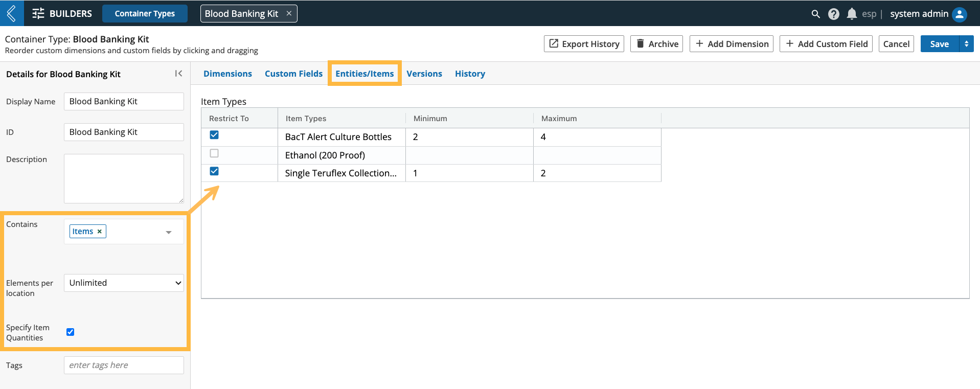Click the Restrict To column header
The width and height of the screenshot is (980, 389).
click(x=239, y=118)
